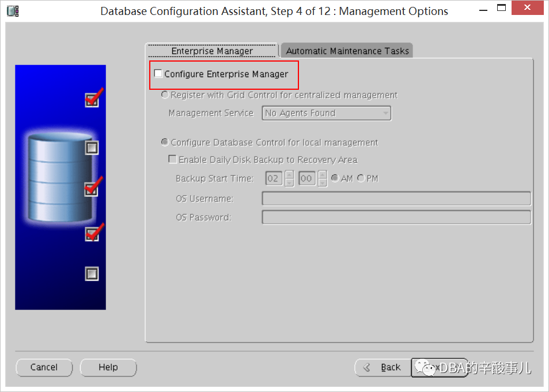
Task: Decrease the backup start hour
Action: 289,182
